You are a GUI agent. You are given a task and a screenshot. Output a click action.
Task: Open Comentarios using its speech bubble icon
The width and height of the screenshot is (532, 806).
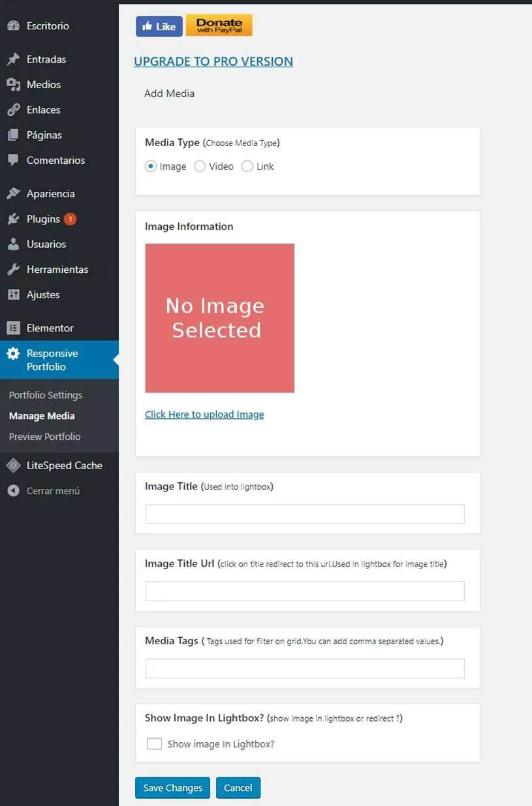click(12, 160)
